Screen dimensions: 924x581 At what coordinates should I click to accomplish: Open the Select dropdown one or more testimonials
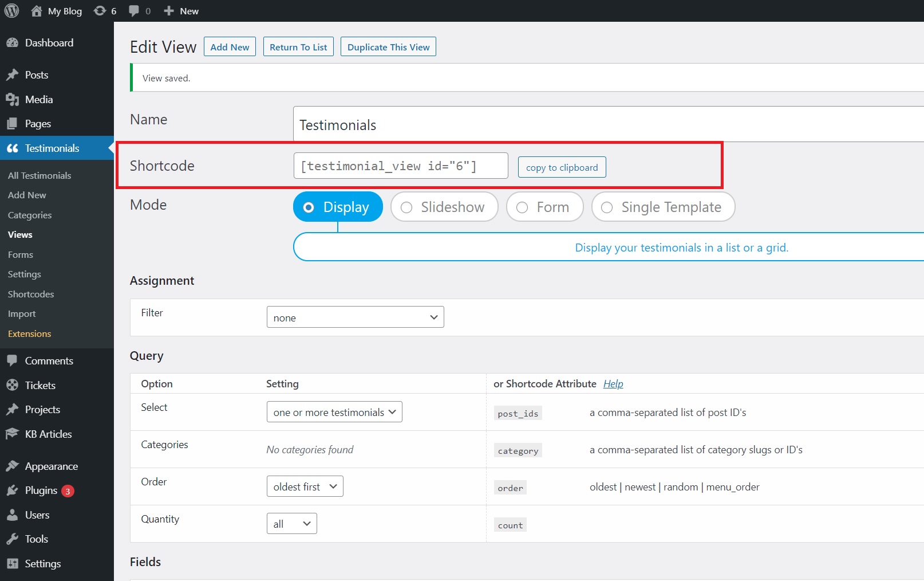334,412
